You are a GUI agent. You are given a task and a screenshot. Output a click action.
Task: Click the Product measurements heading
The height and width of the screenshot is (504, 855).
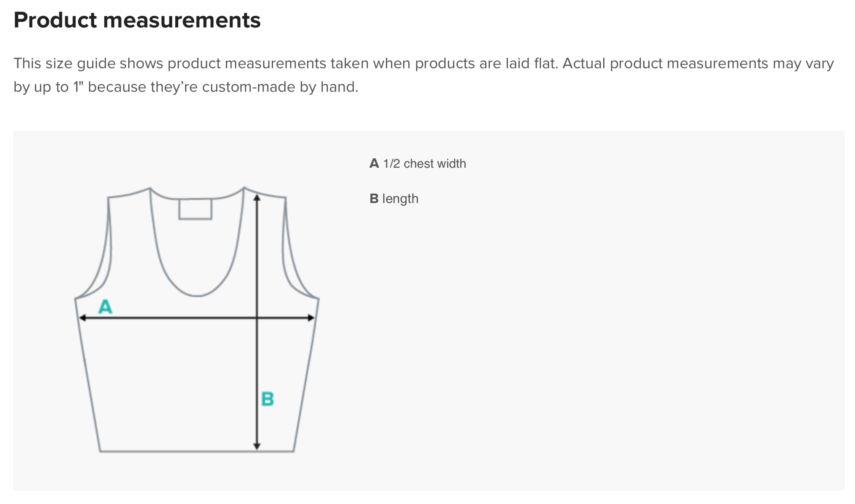coord(137,20)
